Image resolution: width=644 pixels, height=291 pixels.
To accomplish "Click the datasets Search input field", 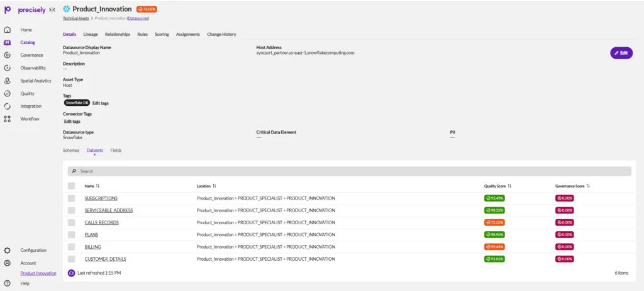I will [350, 171].
